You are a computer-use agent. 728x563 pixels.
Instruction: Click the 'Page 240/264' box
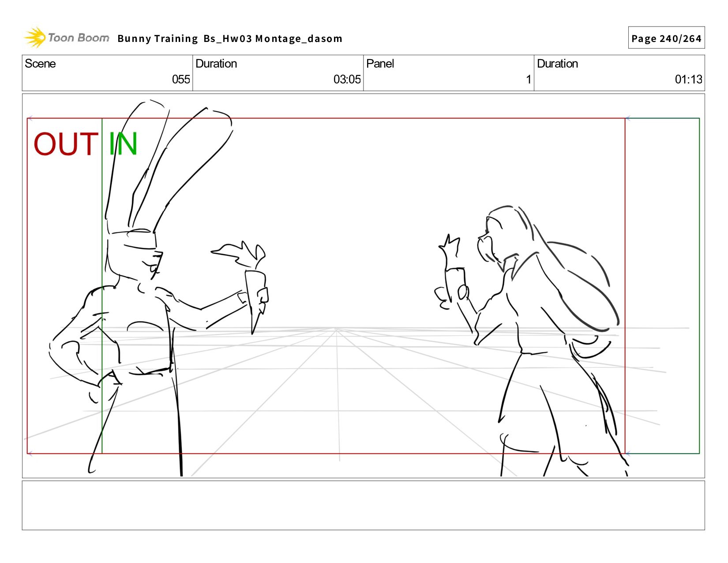[666, 38]
